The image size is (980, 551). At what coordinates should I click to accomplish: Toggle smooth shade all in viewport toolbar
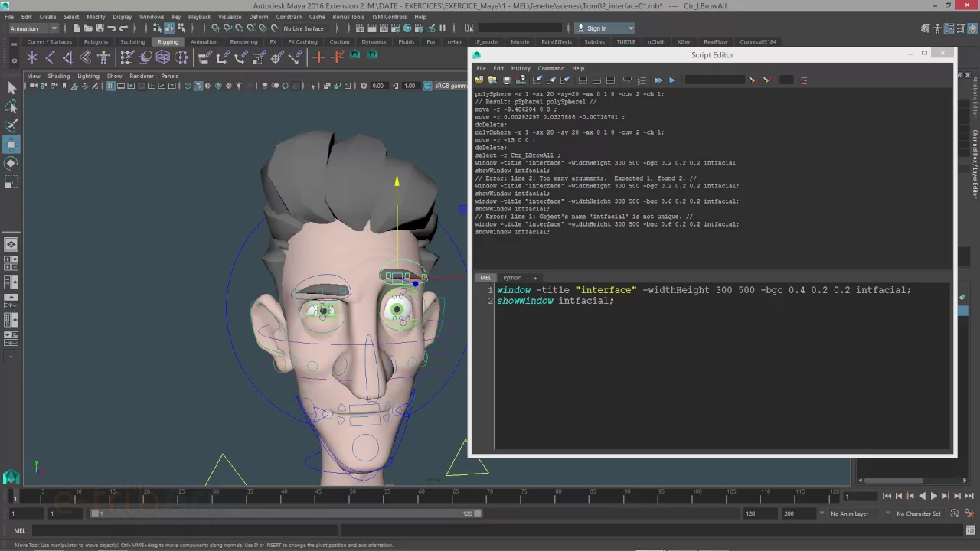[x=198, y=86]
